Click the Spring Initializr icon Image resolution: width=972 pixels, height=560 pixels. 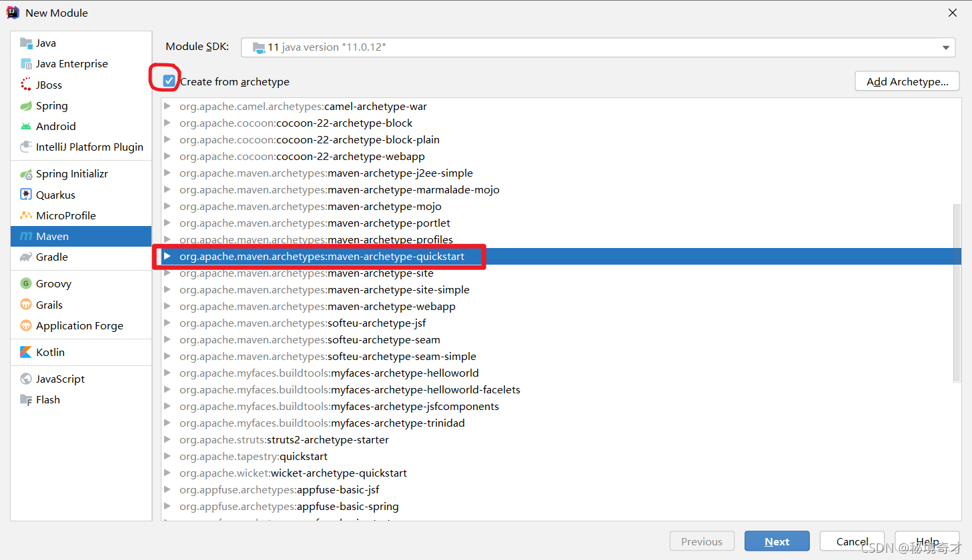pyautogui.click(x=26, y=174)
